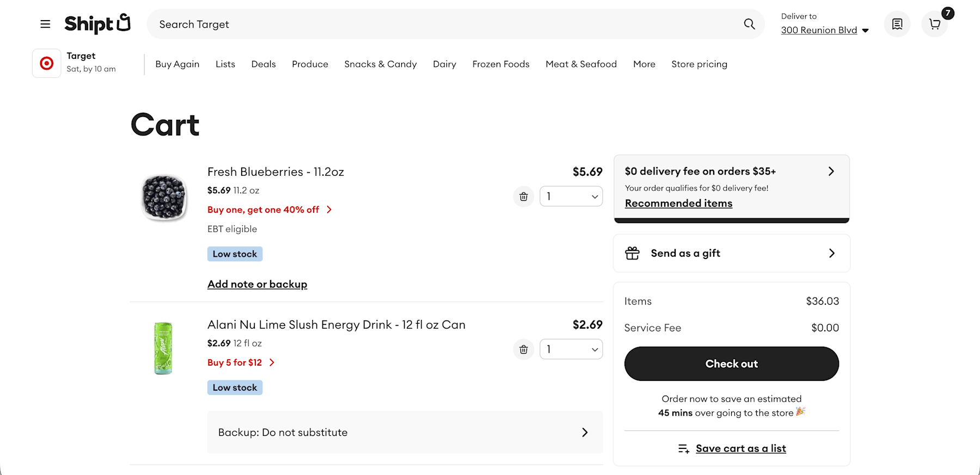
Task: Open the orders receipt icon
Action: pyautogui.click(x=897, y=24)
